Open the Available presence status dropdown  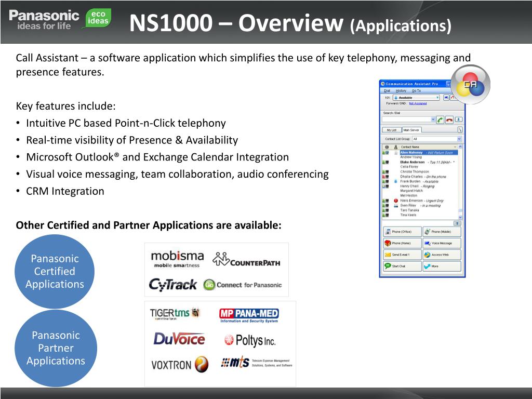click(416, 98)
